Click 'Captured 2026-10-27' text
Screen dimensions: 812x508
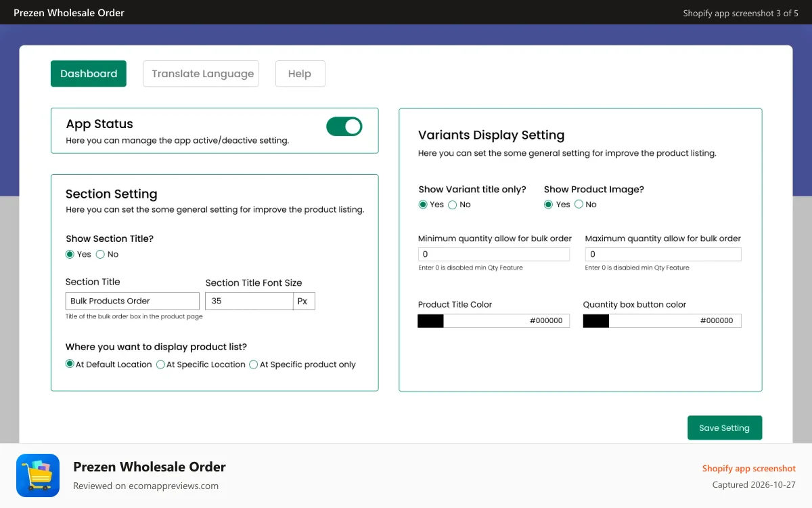(x=754, y=485)
